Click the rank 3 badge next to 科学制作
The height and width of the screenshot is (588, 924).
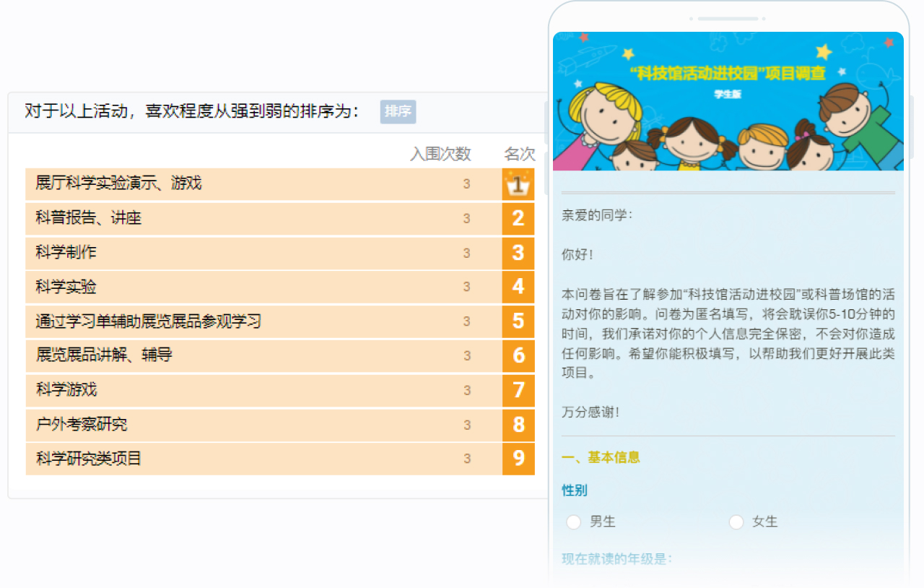click(x=518, y=254)
